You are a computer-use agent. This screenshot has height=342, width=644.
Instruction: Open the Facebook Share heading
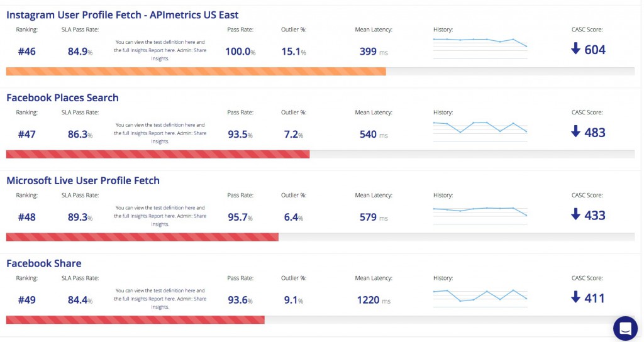[44, 263]
